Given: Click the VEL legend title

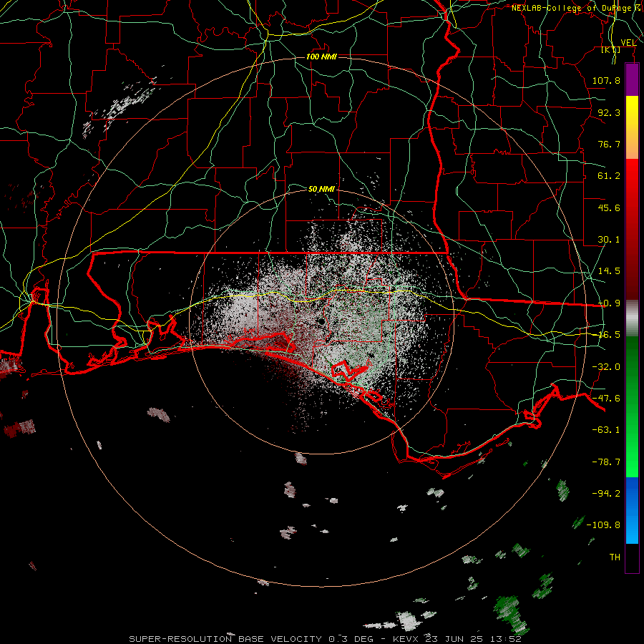Looking at the screenshot, I should 628,43.
